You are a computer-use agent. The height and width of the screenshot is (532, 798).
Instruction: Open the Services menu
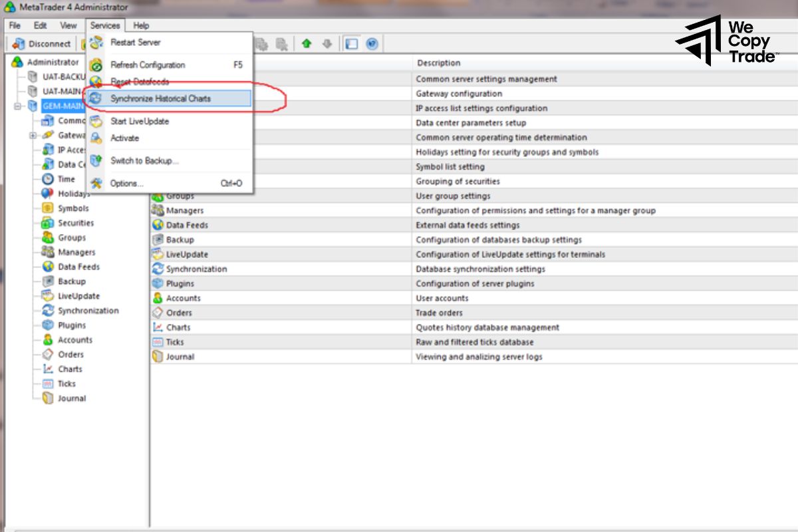[105, 25]
